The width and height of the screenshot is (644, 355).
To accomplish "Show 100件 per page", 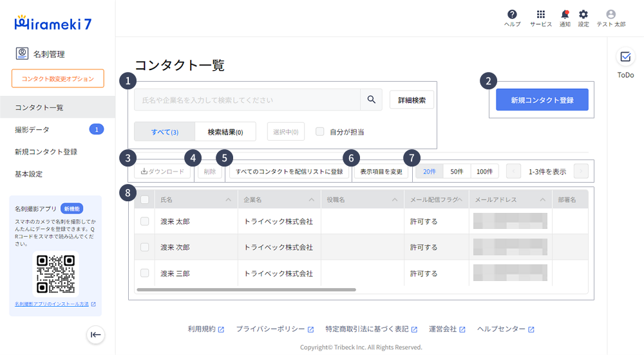I will tap(485, 171).
